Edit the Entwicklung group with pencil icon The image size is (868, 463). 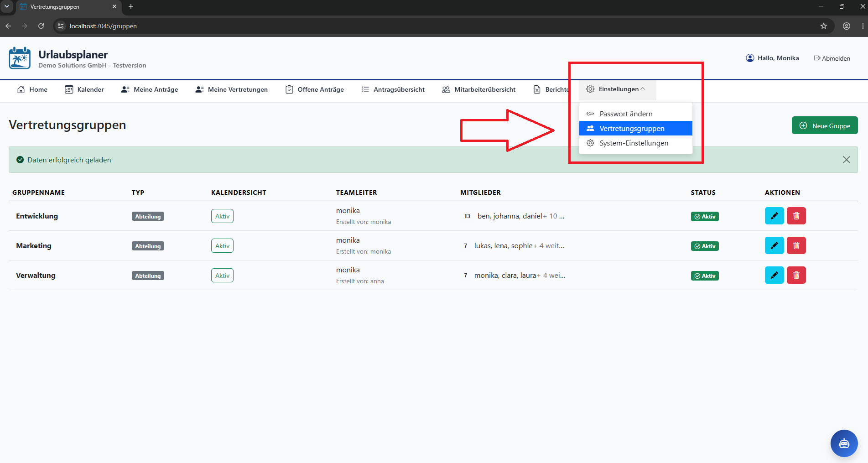pos(774,216)
